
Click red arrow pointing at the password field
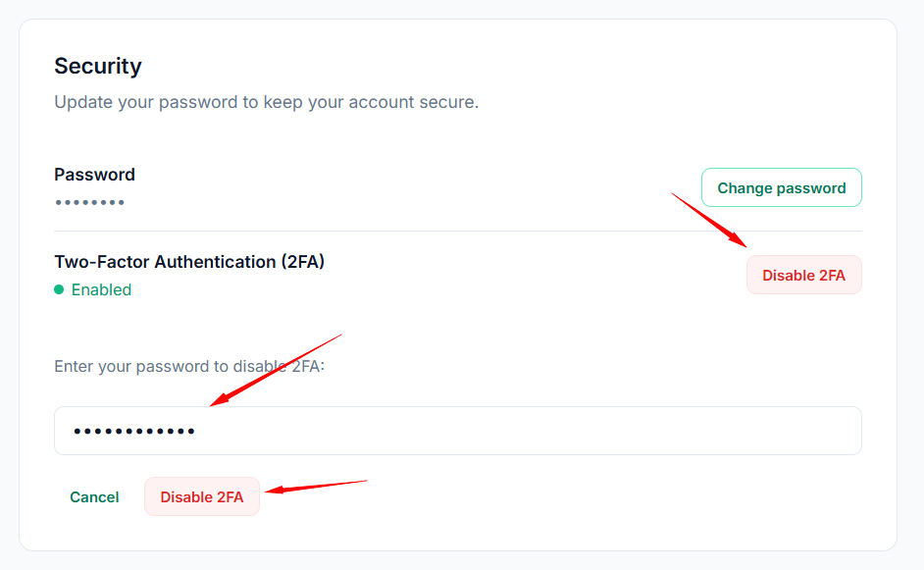[x=275, y=370]
